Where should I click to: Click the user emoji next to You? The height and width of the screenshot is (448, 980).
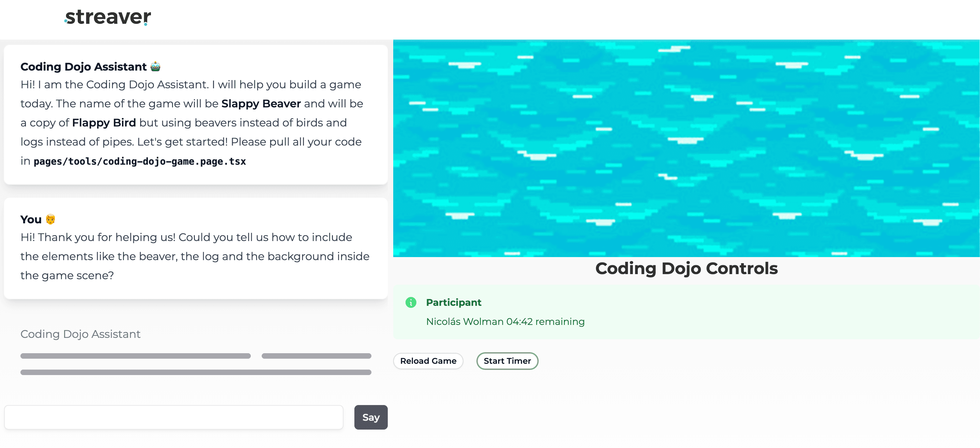(50, 219)
